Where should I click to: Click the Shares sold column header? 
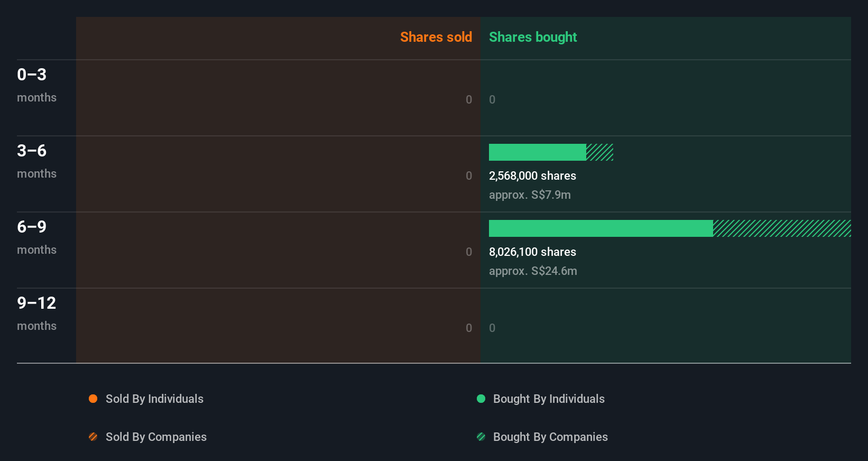(x=436, y=37)
